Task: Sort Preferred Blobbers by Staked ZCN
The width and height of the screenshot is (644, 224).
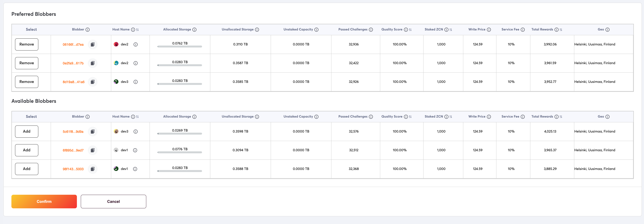Action: (451, 30)
